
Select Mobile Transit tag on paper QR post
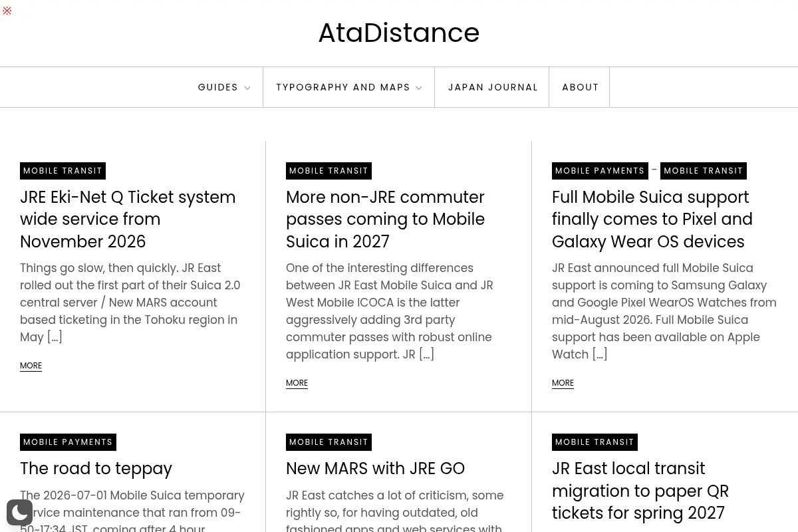[x=595, y=442]
